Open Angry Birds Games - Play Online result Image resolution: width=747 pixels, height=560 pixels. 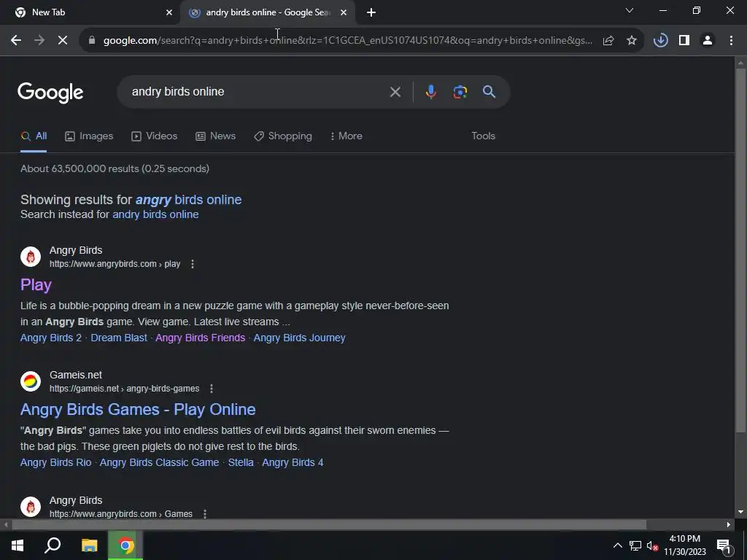(x=138, y=410)
